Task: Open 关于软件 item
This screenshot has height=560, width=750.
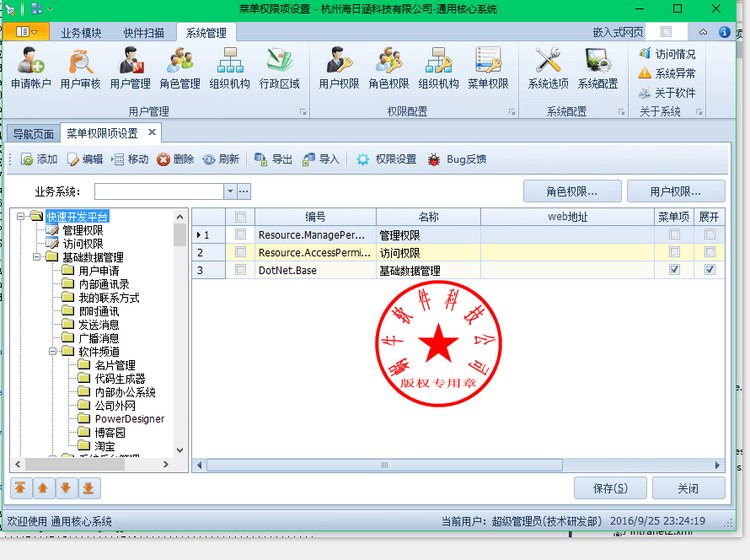Action: click(x=667, y=92)
